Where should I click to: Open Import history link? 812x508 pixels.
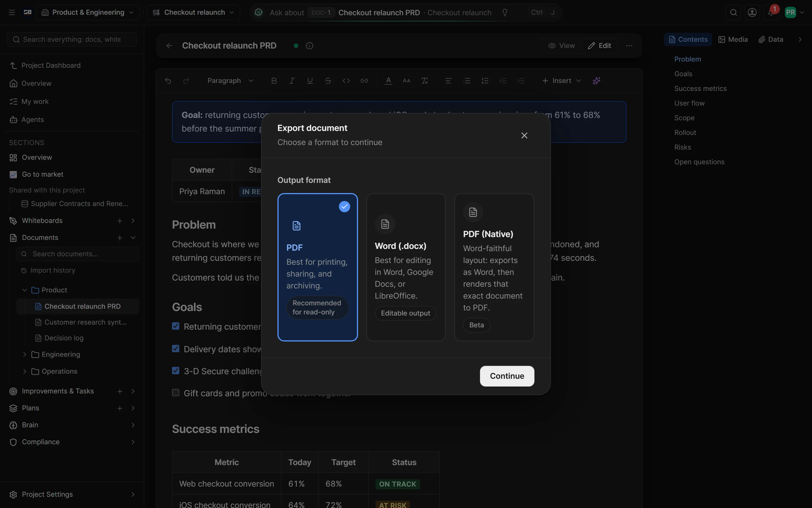48,270
